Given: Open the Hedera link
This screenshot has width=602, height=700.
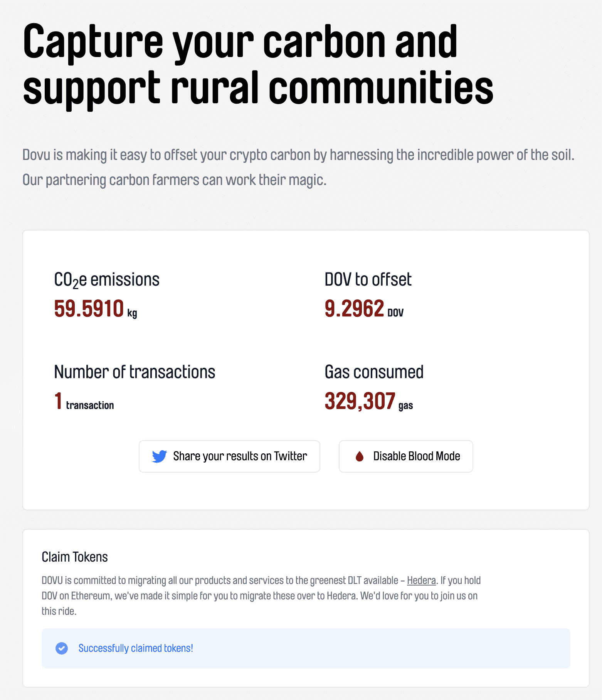Looking at the screenshot, I should click(421, 581).
